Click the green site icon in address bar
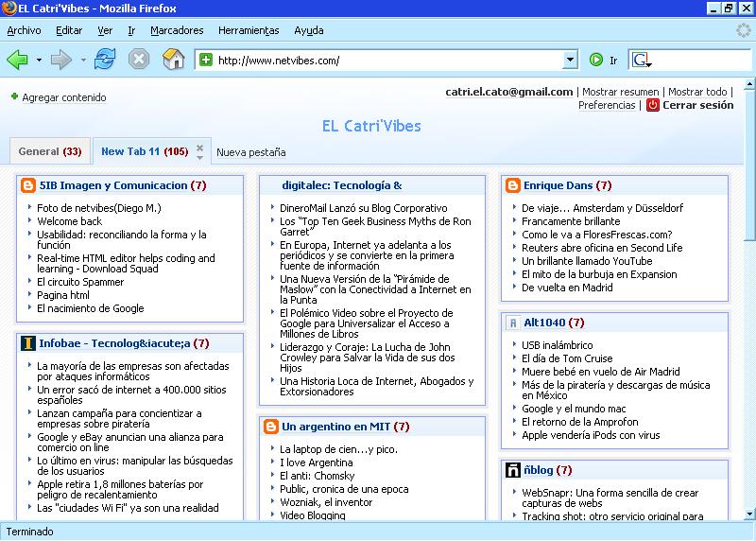The height and width of the screenshot is (541, 756). point(206,60)
